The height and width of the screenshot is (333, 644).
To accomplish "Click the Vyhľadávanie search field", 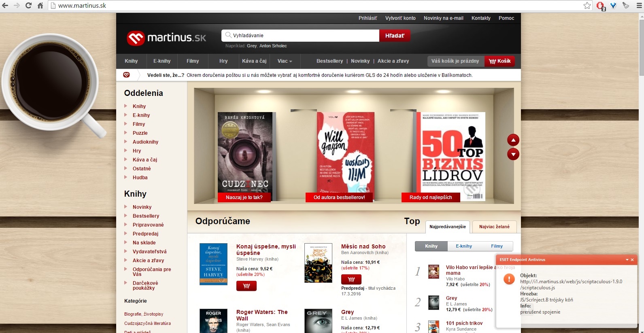I will pos(300,36).
